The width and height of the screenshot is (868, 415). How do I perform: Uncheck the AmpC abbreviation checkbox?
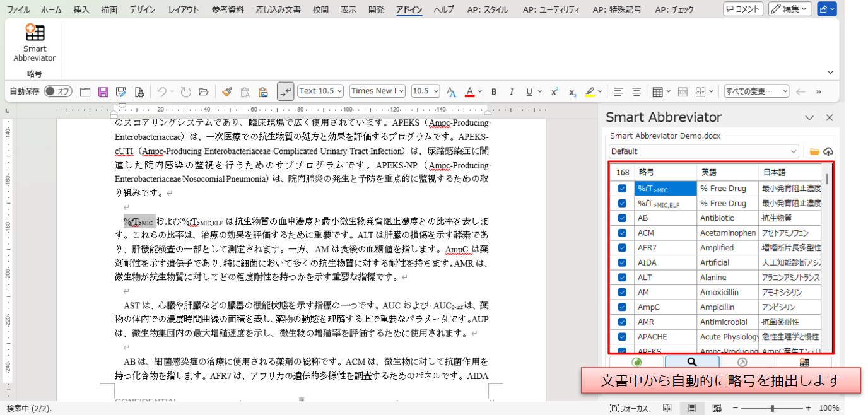622,307
